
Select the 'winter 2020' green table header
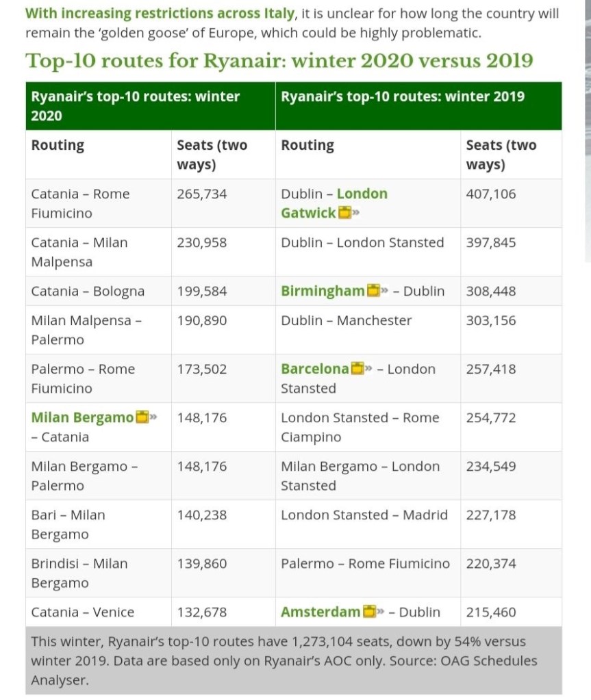[150, 106]
